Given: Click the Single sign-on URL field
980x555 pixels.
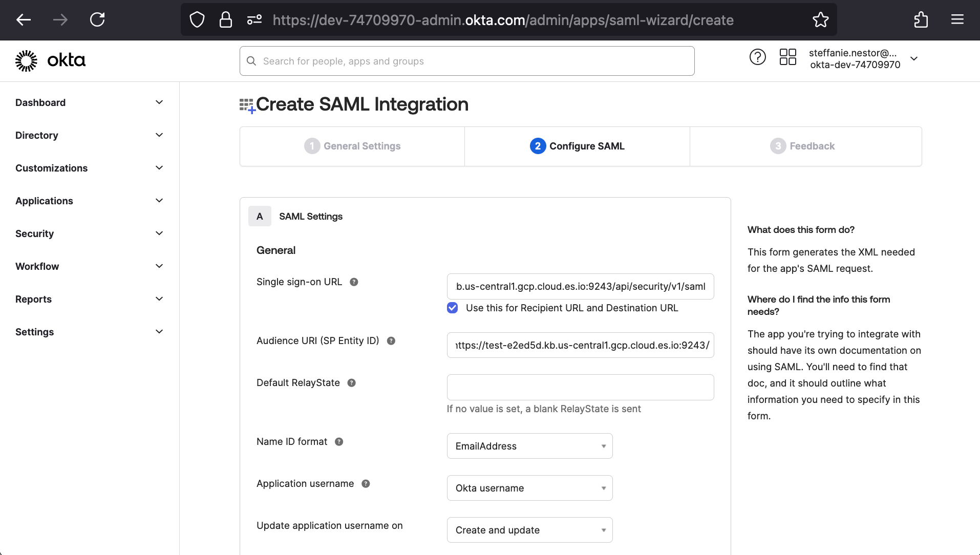Looking at the screenshot, I should point(580,286).
